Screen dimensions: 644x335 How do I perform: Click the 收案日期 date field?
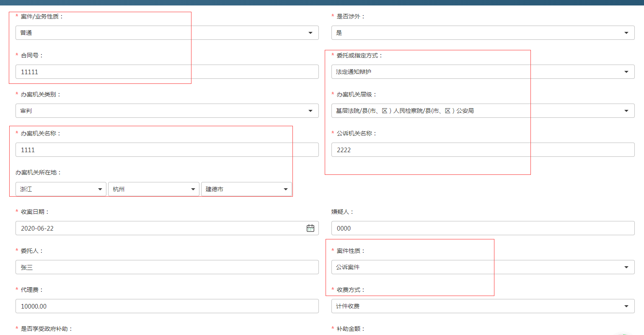click(159, 228)
